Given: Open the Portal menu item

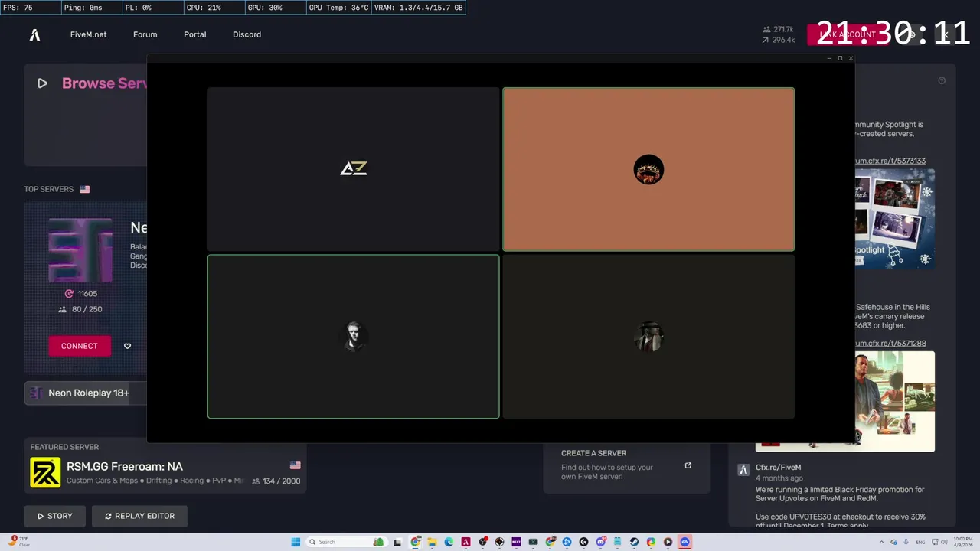Looking at the screenshot, I should pos(194,34).
